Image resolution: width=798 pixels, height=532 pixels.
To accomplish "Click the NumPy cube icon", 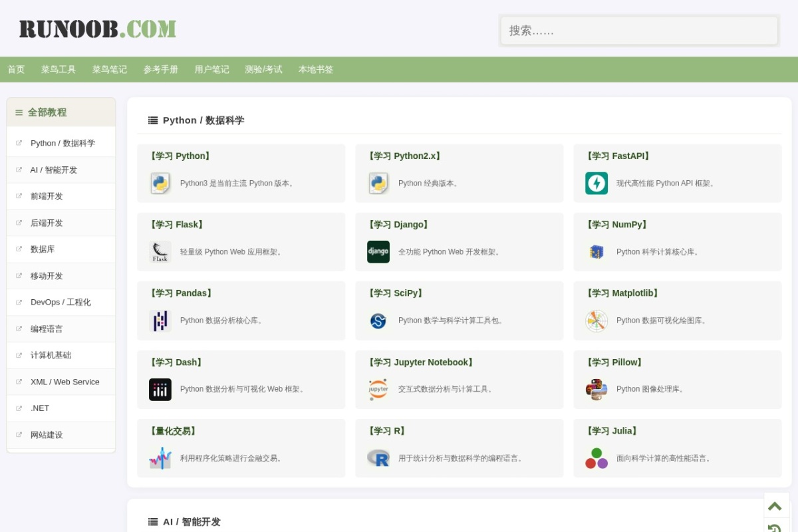I will pyautogui.click(x=597, y=252).
